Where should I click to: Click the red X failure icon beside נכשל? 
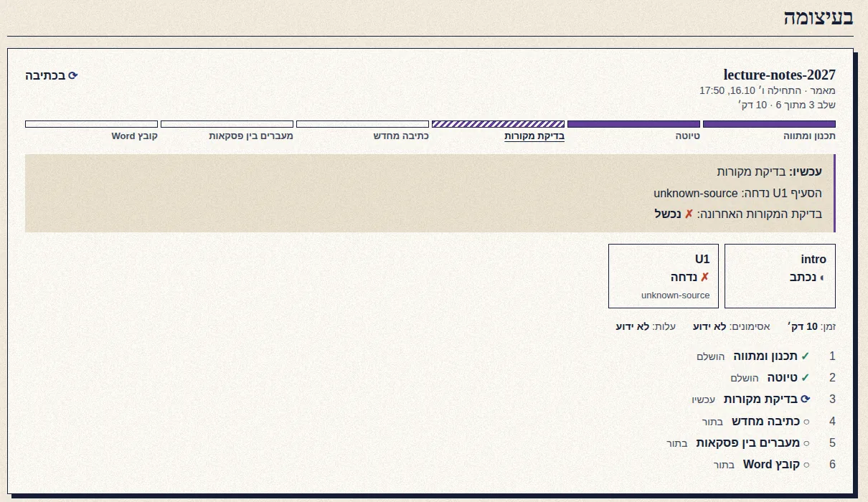point(689,214)
